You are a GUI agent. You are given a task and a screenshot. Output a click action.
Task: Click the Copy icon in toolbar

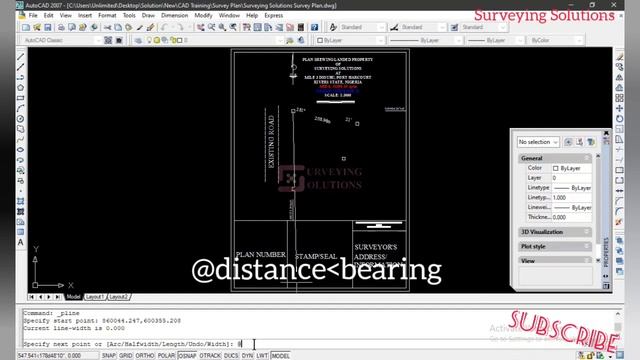118,27
